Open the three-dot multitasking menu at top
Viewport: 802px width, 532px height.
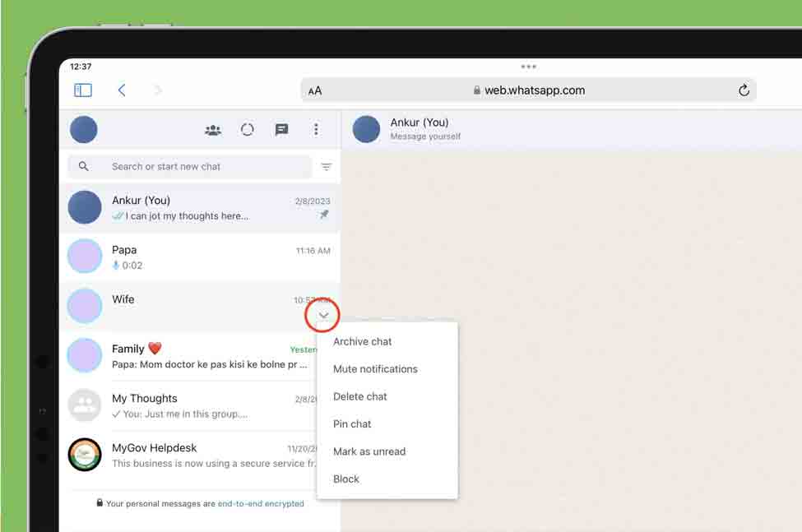(529, 67)
